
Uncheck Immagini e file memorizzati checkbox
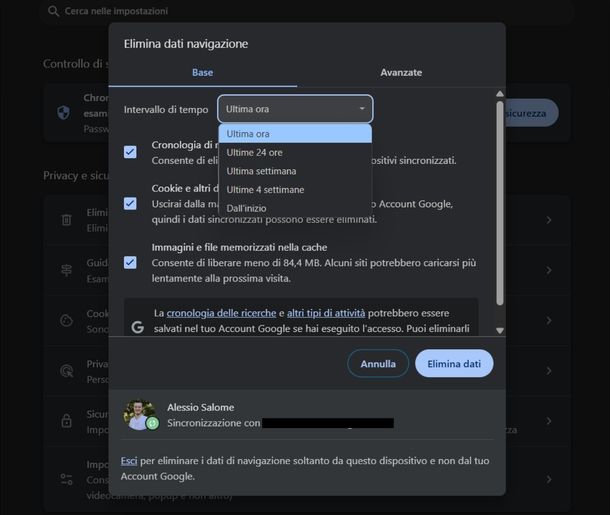(130, 262)
